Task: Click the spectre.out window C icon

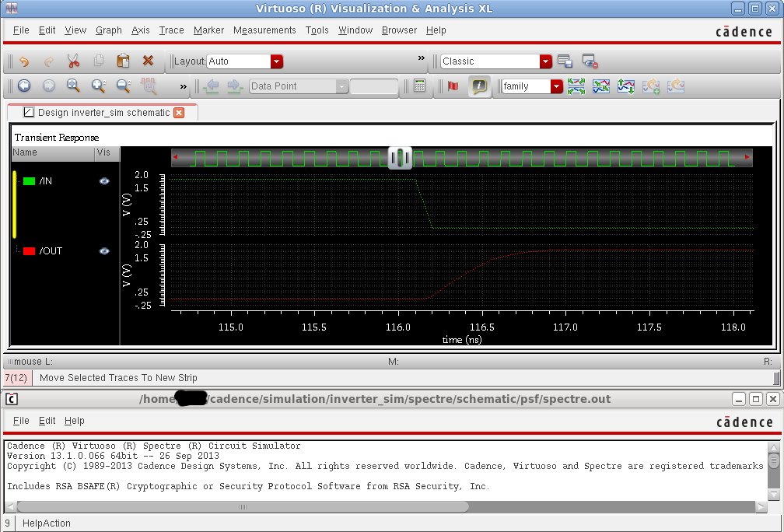Action: pos(12,399)
